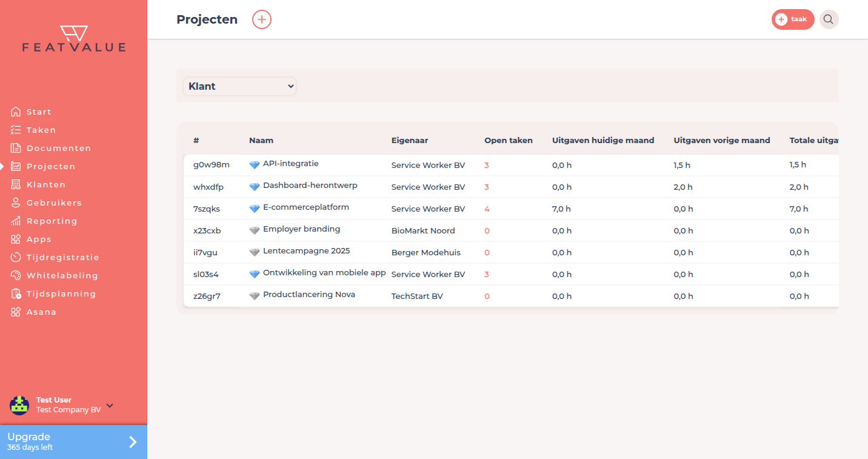Click the grey diamond beside Employer branding
This screenshot has width=868, height=459.
coord(255,230)
